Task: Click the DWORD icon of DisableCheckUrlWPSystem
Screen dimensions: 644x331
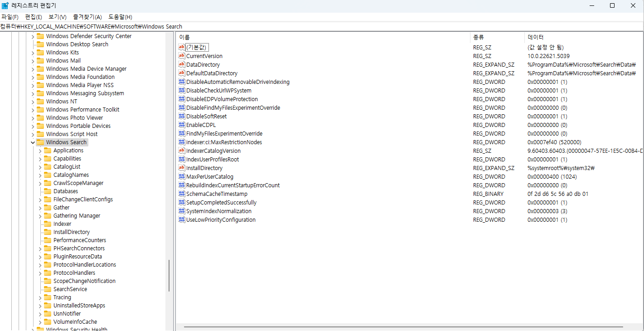Action: 182,90
